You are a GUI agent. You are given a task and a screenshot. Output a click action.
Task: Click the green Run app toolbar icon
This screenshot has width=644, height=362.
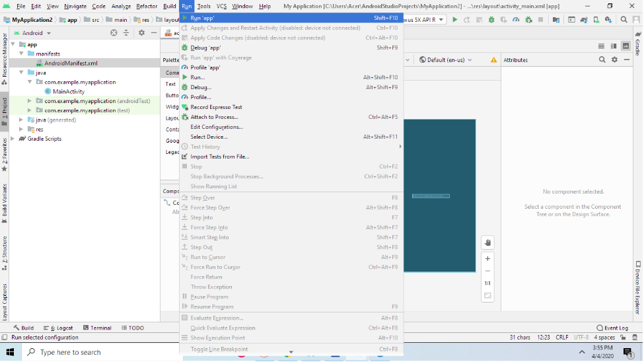454,20
